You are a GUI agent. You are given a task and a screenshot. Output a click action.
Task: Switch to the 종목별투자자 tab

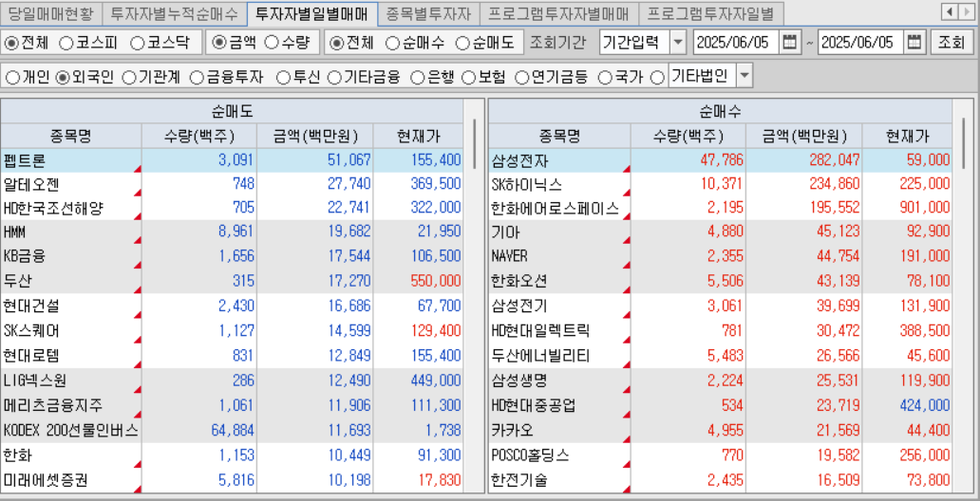click(428, 12)
